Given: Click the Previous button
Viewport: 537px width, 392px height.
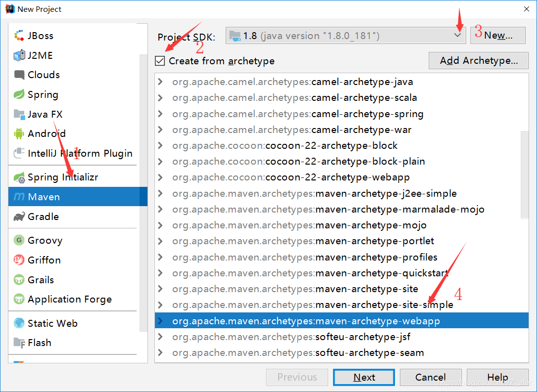Looking at the screenshot, I should tap(297, 377).
